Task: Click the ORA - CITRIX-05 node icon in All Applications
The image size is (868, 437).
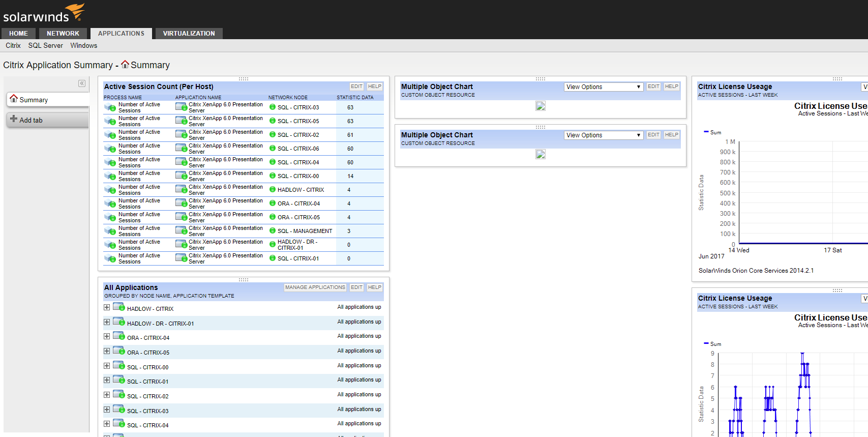Action: tap(119, 351)
